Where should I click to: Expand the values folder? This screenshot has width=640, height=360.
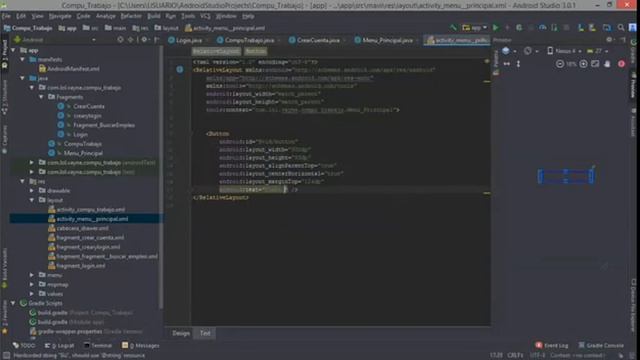pos(32,294)
